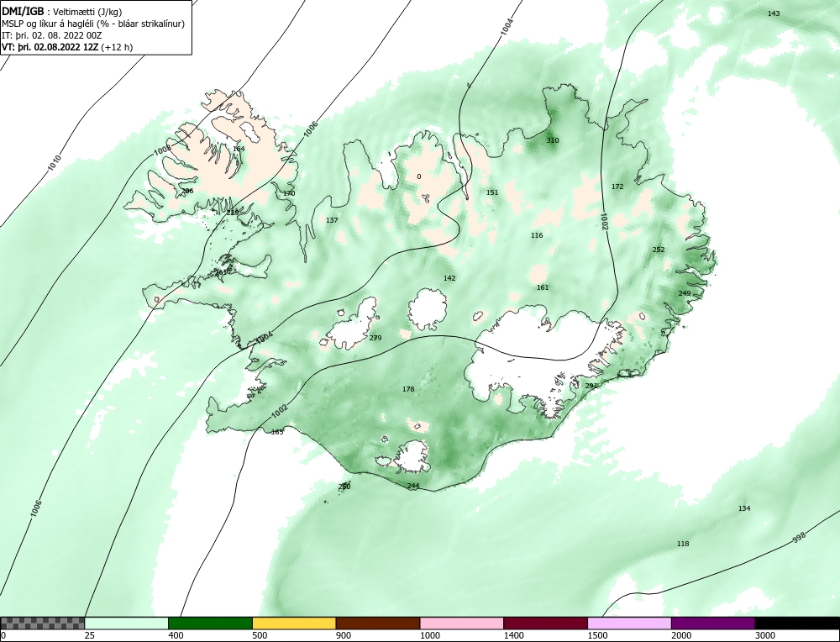The image size is (840, 642).
Task: Select the 0 value in northern Iceland
Action: (x=419, y=176)
